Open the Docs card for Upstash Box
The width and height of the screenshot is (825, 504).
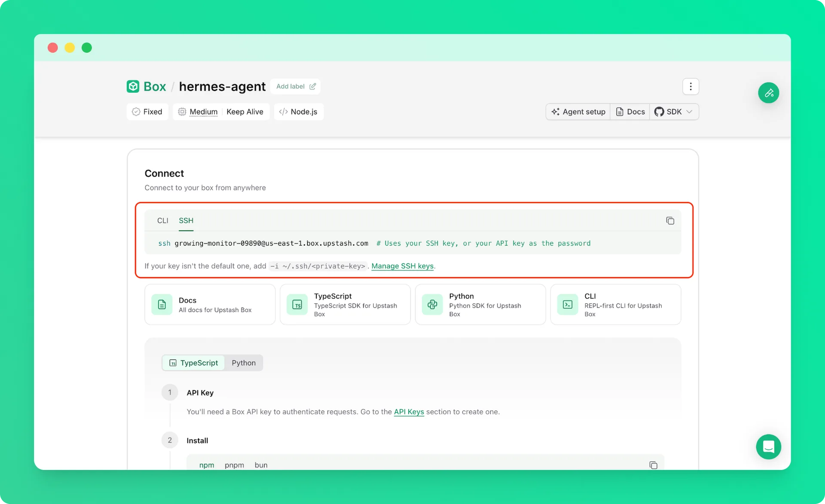pos(210,304)
